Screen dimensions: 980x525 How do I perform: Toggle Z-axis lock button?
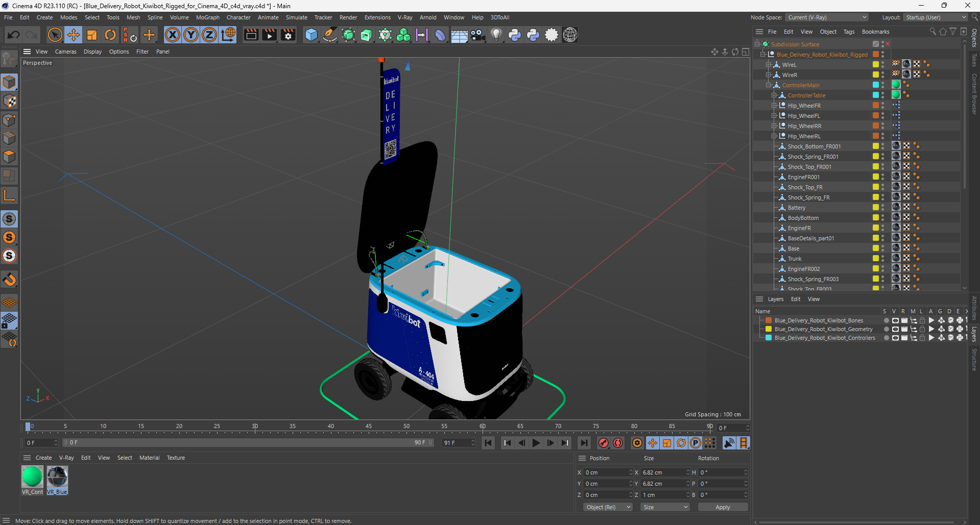tap(209, 35)
